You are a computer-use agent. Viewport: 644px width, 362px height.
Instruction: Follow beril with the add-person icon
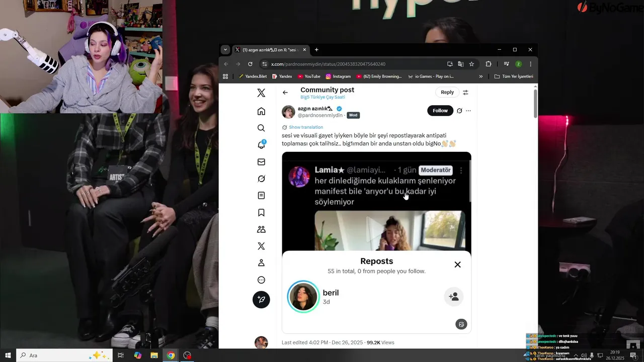click(454, 297)
